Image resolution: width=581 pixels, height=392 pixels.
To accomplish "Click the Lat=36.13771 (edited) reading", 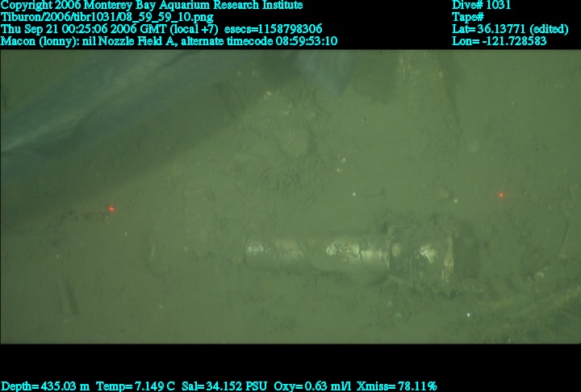I will [510, 29].
